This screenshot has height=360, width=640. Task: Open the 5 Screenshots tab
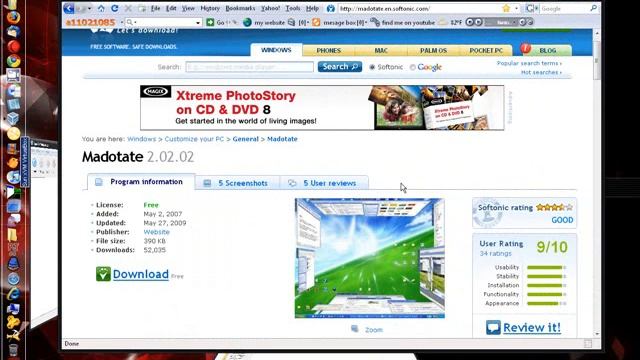237,183
